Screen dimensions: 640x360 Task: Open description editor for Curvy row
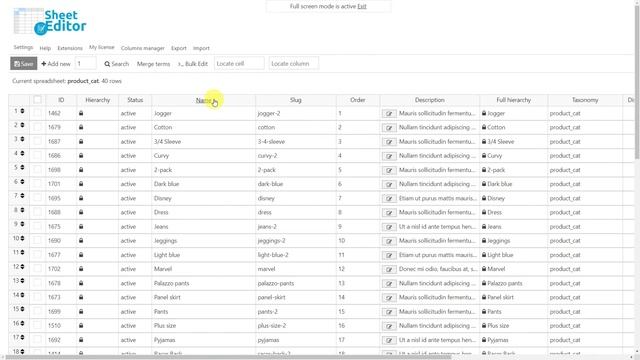pos(389,156)
